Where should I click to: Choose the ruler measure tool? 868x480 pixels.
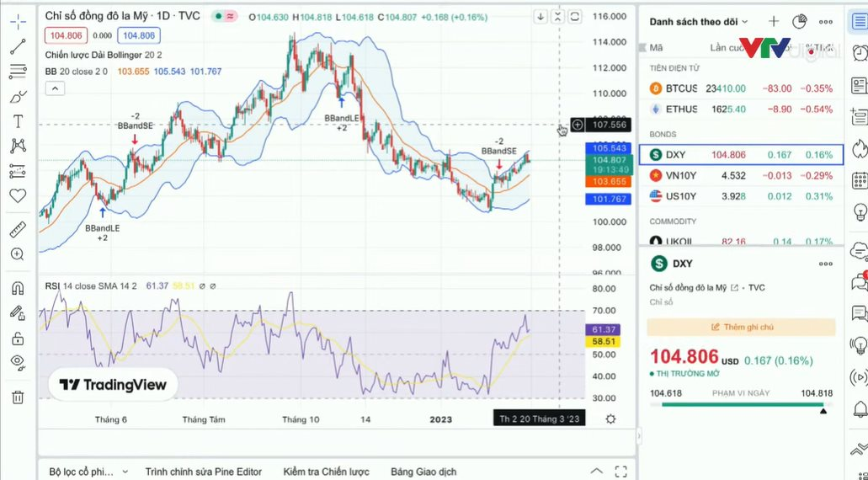tap(18, 229)
